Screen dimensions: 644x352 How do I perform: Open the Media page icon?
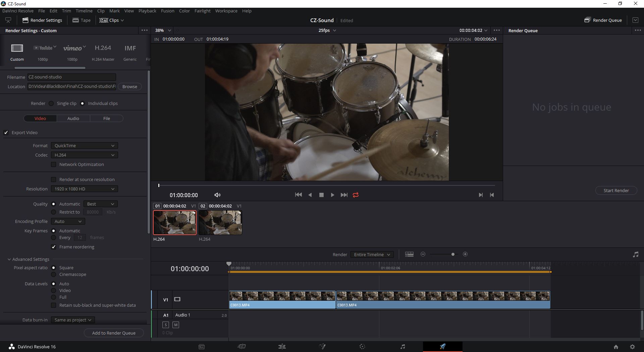tap(202, 347)
